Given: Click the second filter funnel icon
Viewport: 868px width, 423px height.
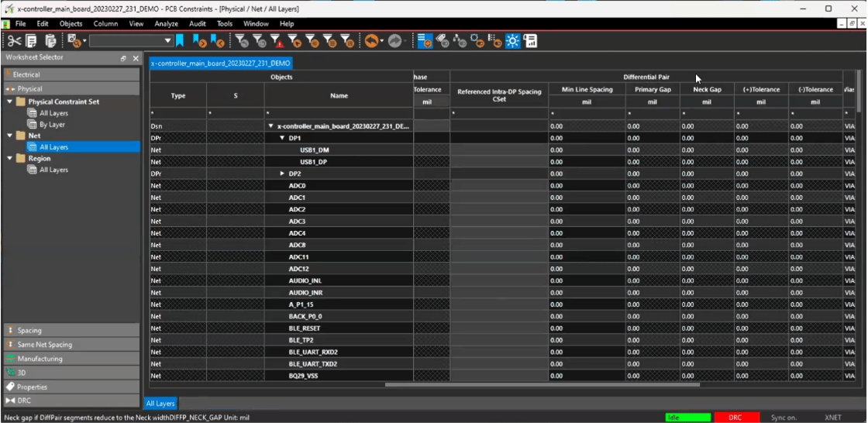Looking at the screenshot, I should coord(259,41).
